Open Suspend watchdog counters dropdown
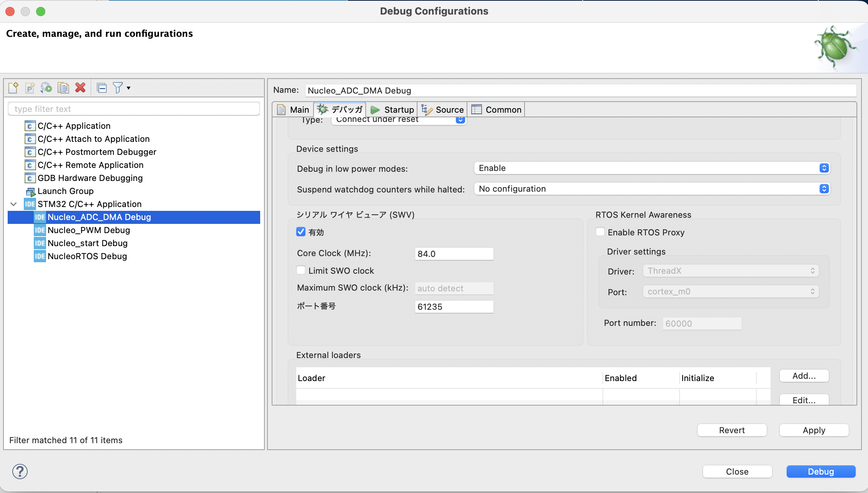868x493 pixels. point(652,189)
